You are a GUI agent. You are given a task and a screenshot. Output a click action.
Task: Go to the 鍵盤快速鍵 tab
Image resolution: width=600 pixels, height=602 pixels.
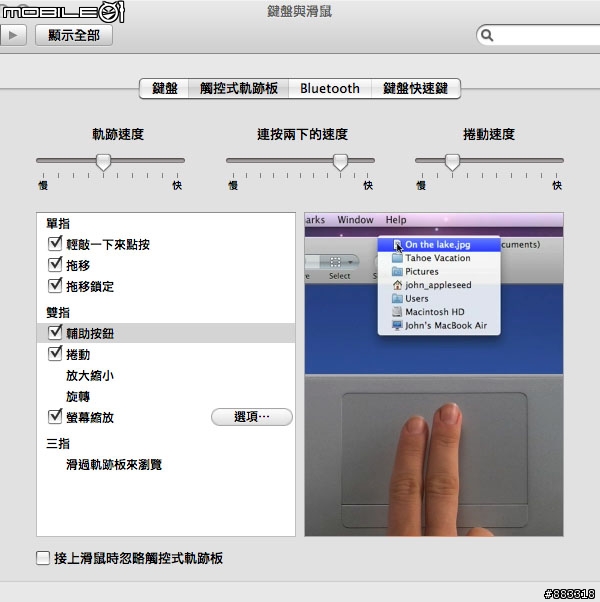(x=416, y=89)
